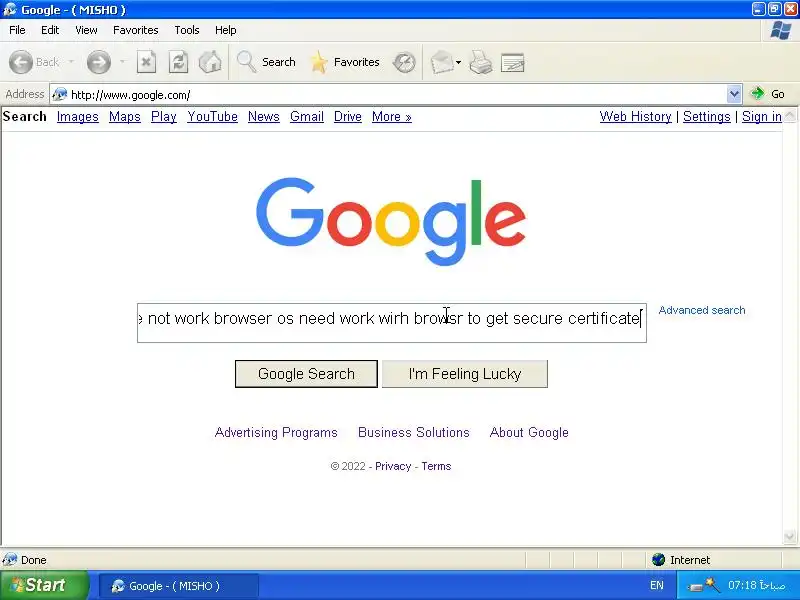This screenshot has width=800, height=600.
Task: Click the Edit page icon in toolbar
Action: (x=513, y=63)
